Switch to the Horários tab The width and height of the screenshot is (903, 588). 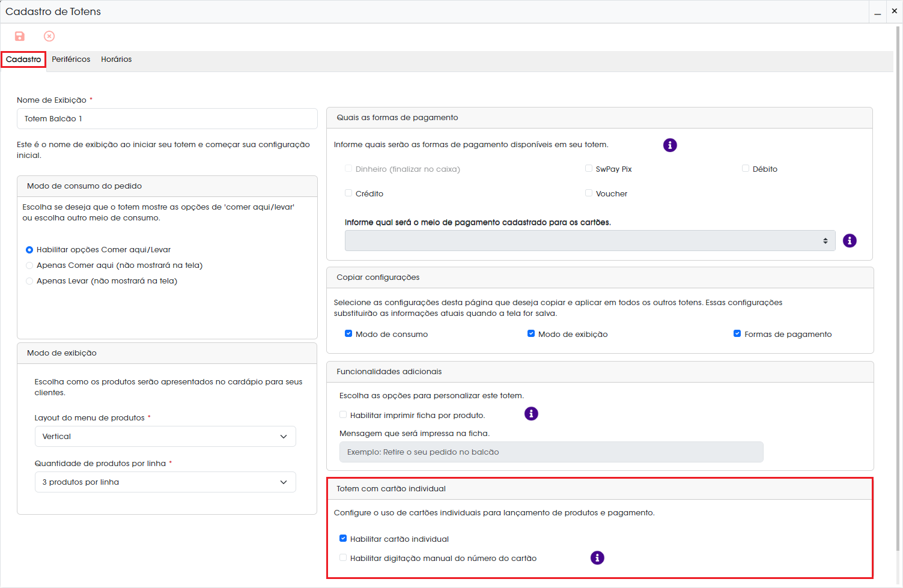coord(117,59)
